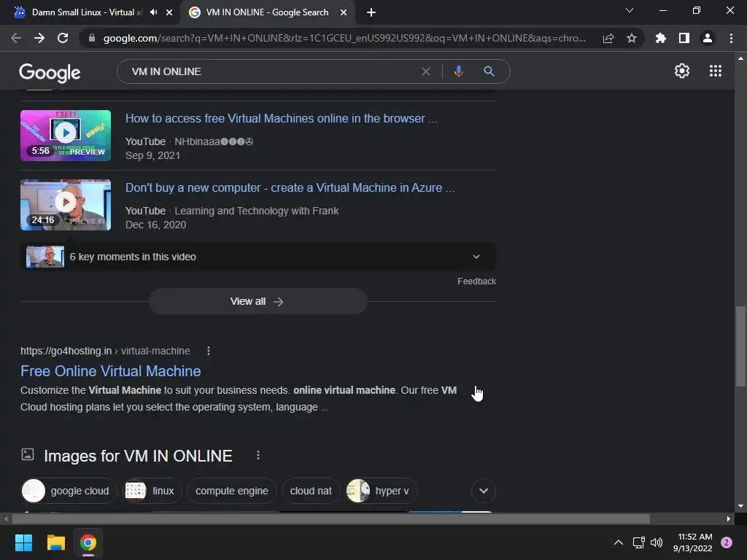The width and height of the screenshot is (747, 560).
Task: Open a new browser tab
Action: [371, 12]
